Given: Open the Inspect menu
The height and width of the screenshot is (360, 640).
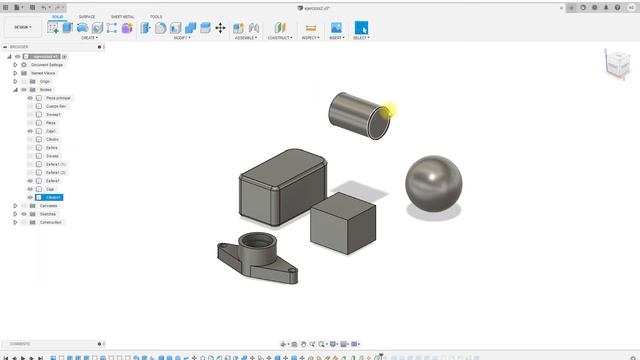Looking at the screenshot, I should click(311, 38).
